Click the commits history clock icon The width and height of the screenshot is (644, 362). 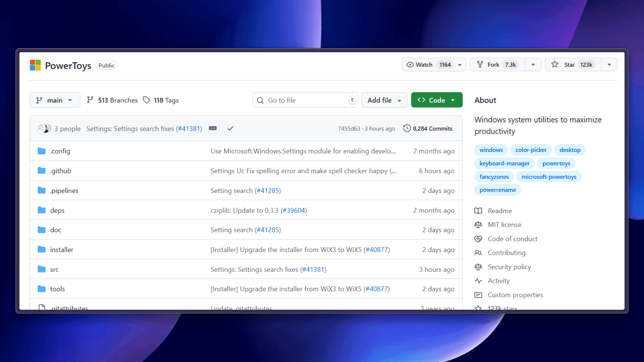(x=407, y=128)
